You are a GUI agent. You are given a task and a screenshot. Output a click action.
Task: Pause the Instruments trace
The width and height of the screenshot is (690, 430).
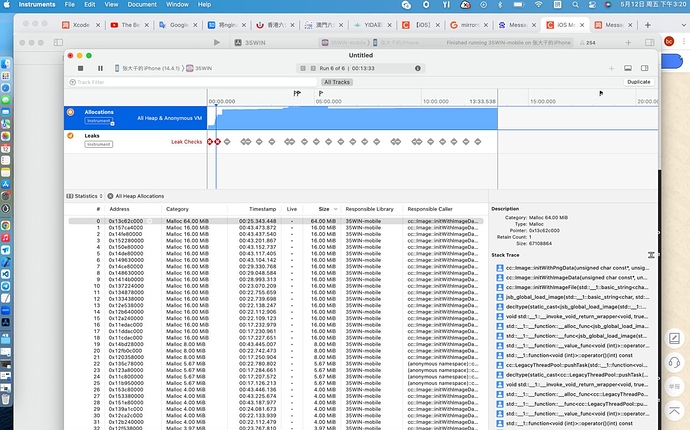[x=100, y=68]
